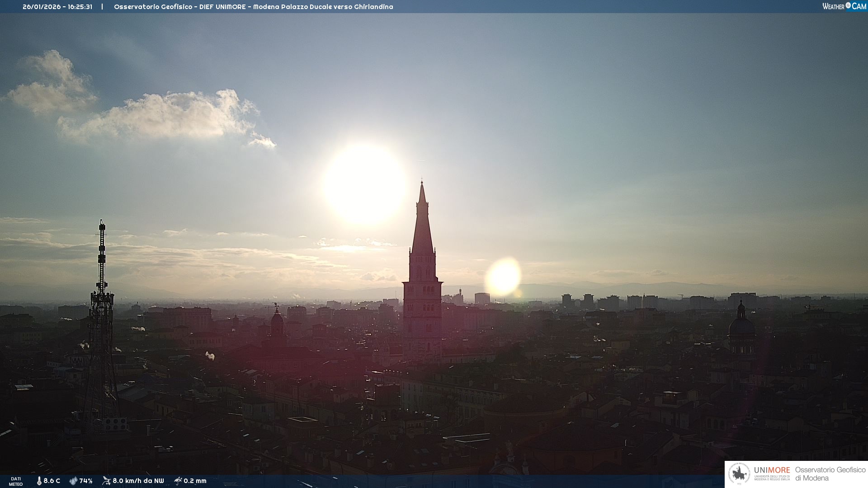Click the WeatherCam camera lens icon
The height and width of the screenshot is (488, 868).
pos(848,5)
